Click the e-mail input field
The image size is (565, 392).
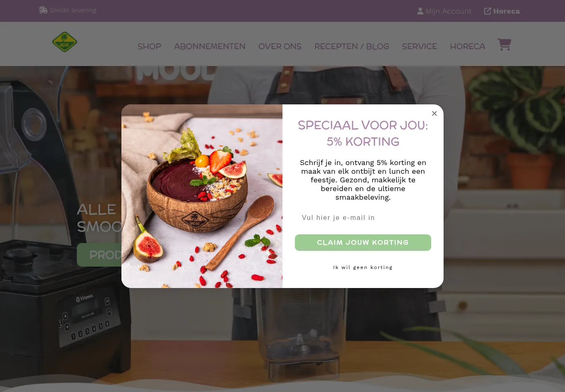click(363, 217)
